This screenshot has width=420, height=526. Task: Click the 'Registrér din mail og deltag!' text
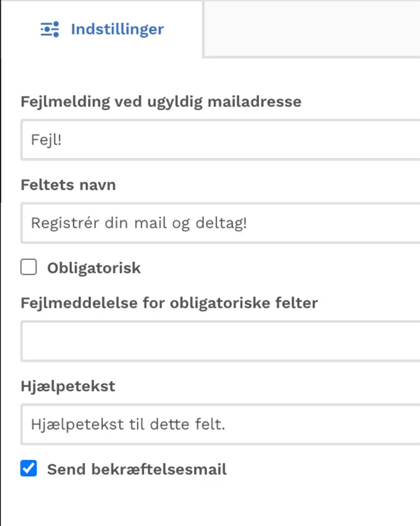point(139,223)
